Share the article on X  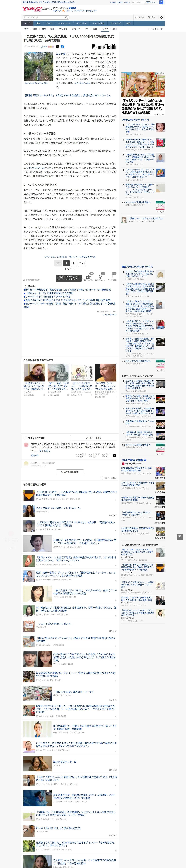click(x=57, y=47)
